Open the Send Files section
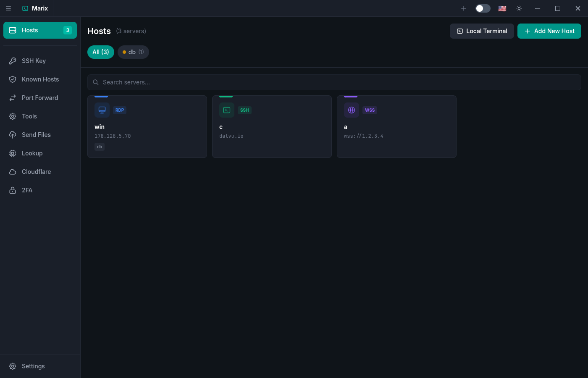Viewport: 588px width, 378px height. pos(36,134)
